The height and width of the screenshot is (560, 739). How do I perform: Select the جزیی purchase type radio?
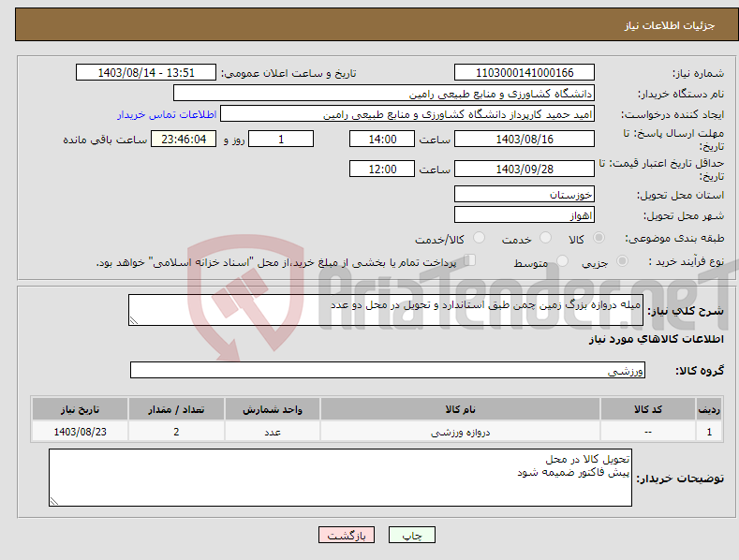click(622, 260)
